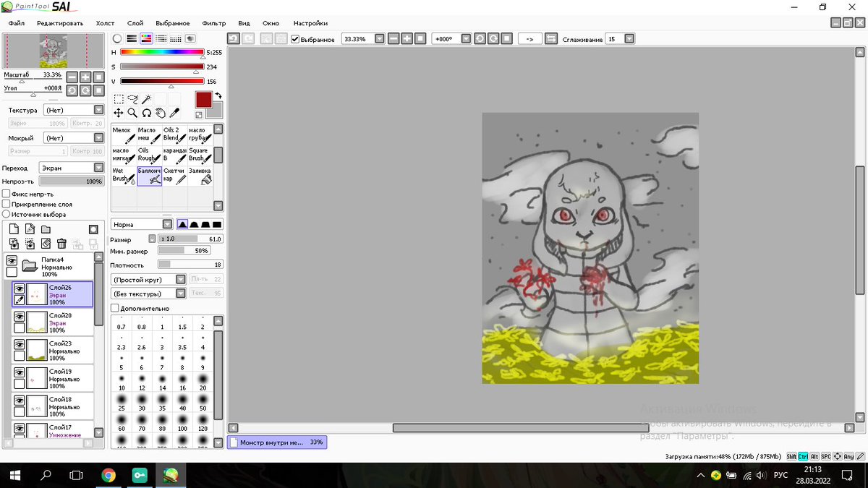The image size is (868, 488).
Task: Select the rotate canvas tool
Action: (x=146, y=113)
